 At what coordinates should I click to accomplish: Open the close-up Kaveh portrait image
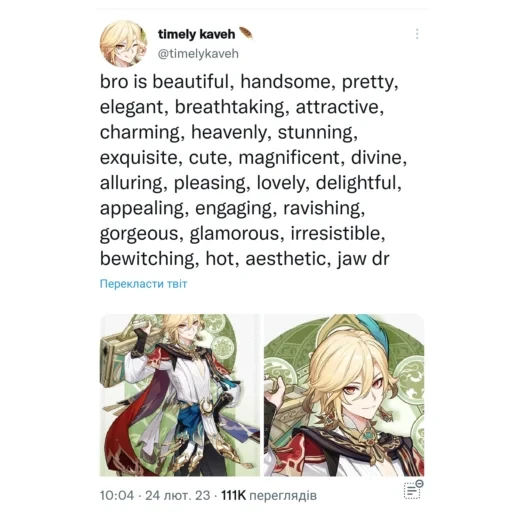tap(344, 395)
